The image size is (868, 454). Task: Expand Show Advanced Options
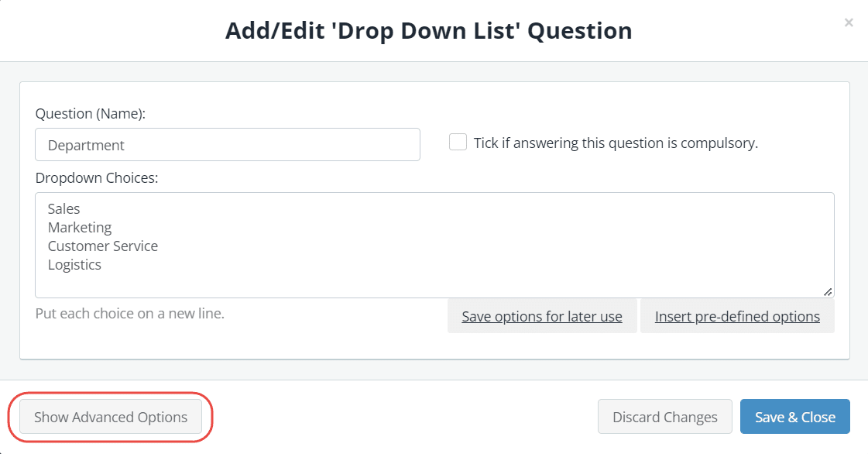pos(111,417)
